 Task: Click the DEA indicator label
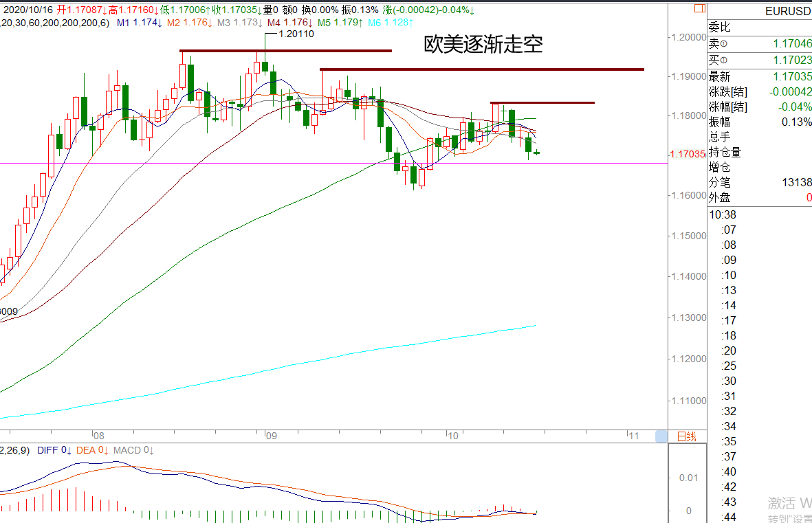click(x=92, y=451)
